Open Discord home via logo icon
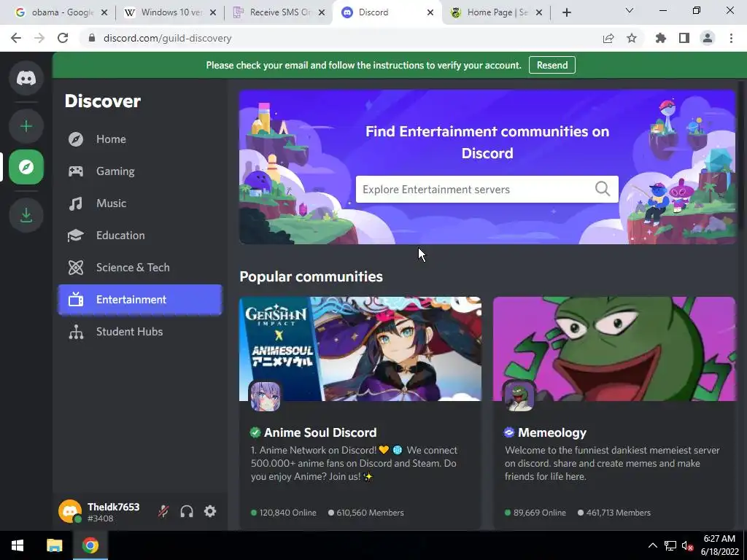 click(26, 77)
